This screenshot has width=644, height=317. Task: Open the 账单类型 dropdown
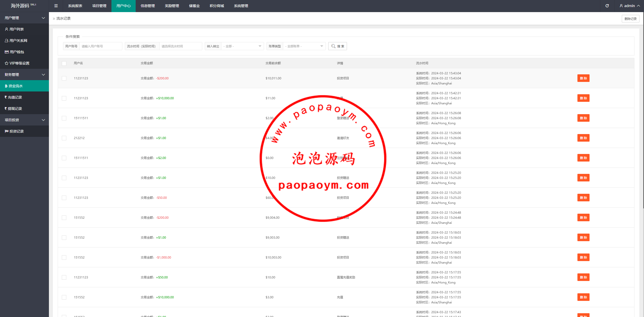304,46
